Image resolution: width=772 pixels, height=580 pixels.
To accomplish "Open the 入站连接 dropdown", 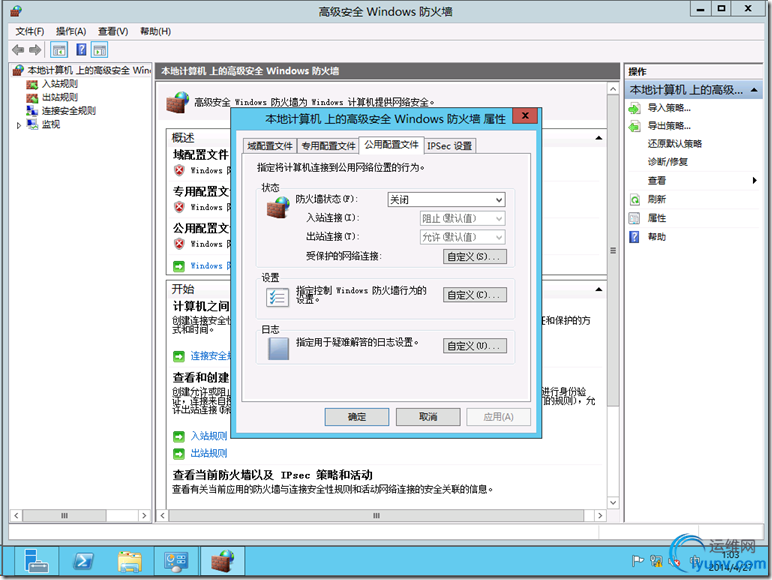I will pos(462,218).
